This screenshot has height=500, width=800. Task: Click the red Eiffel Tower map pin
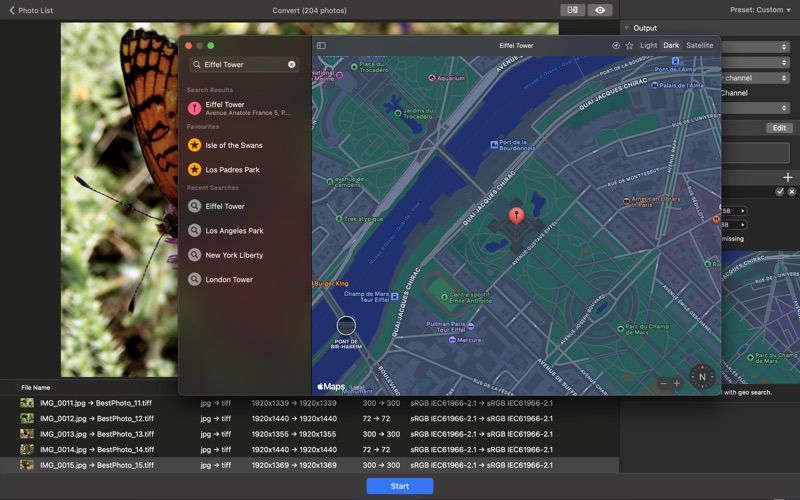coord(516,215)
